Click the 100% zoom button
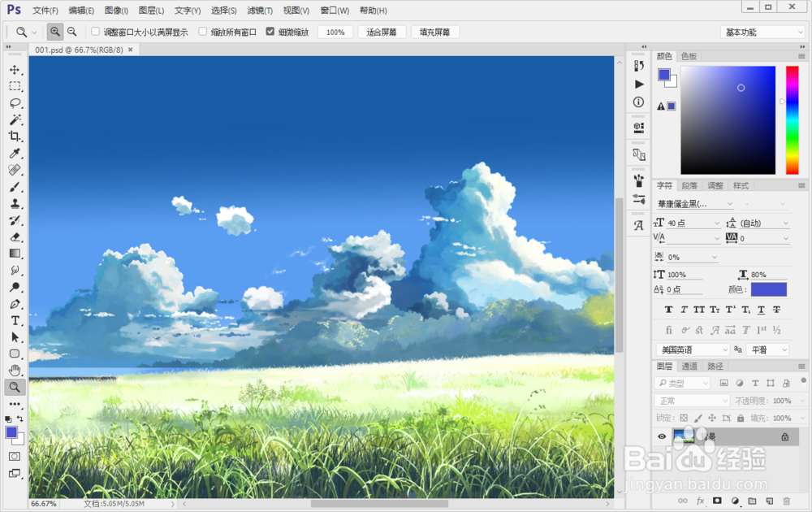Screen dimensions: 812x512 coord(335,33)
